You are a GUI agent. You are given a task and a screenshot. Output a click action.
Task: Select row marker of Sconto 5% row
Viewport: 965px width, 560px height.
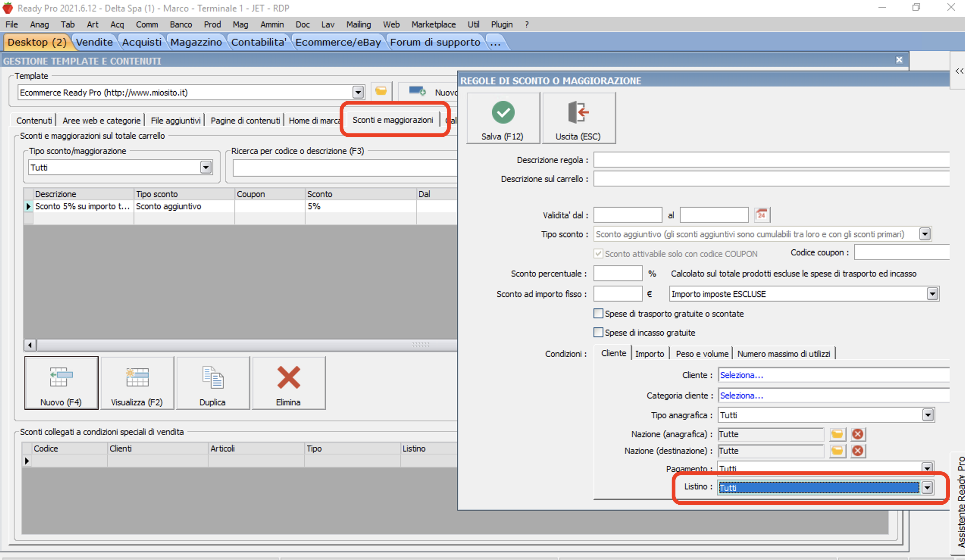(28, 206)
